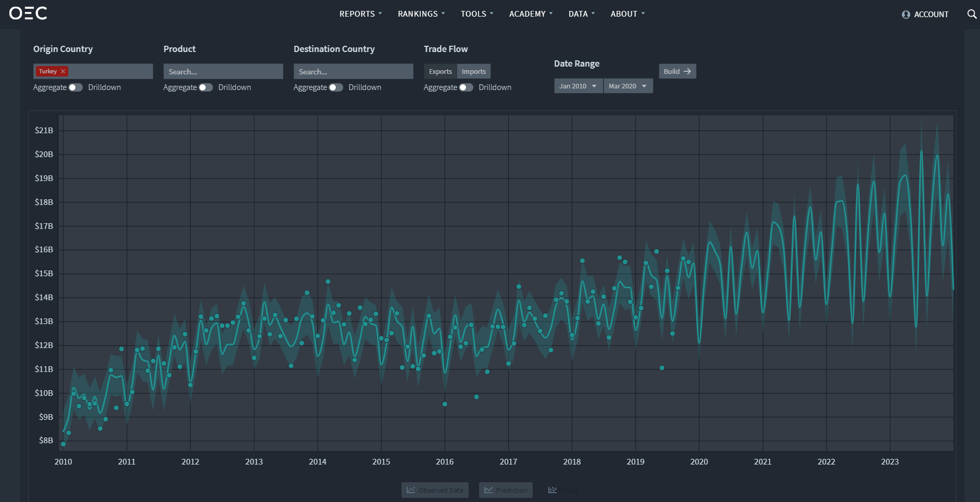Viewport: 980px width, 502px height.
Task: Open the search magnifier icon
Action: 972,14
